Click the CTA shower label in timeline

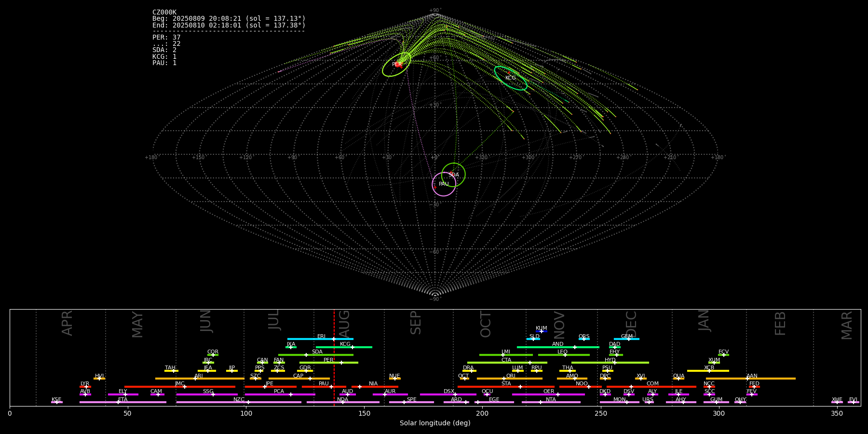pos(506,360)
